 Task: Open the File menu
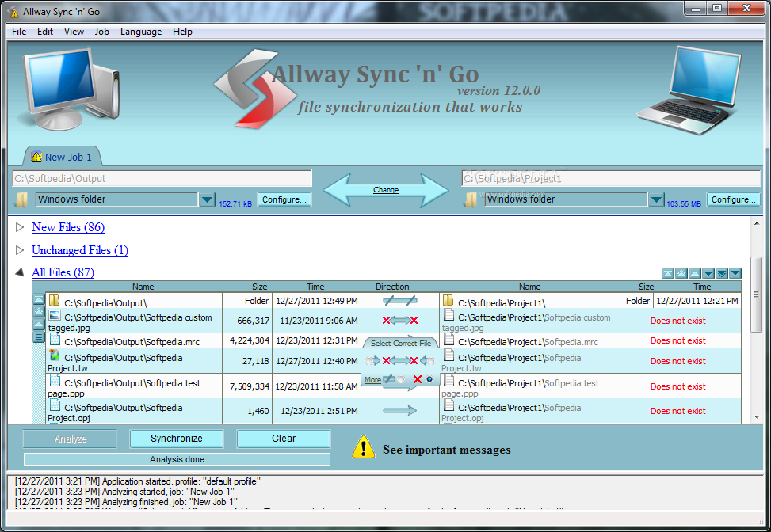19,32
